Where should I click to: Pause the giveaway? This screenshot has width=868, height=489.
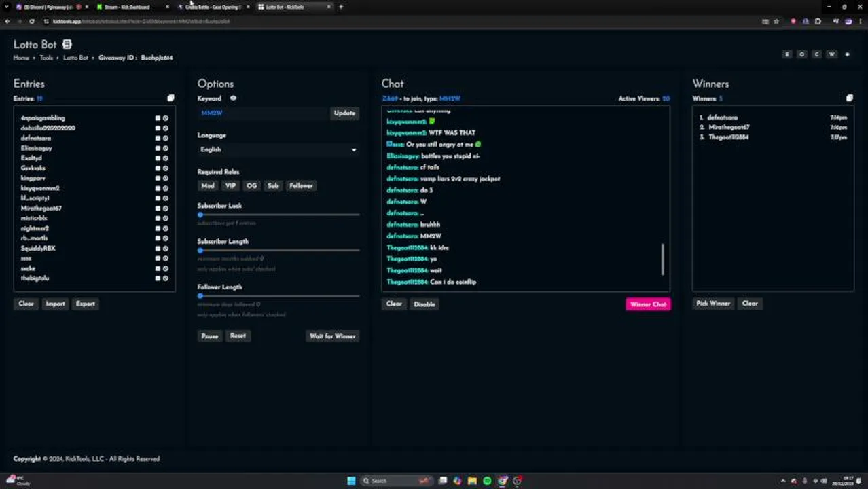(x=210, y=336)
